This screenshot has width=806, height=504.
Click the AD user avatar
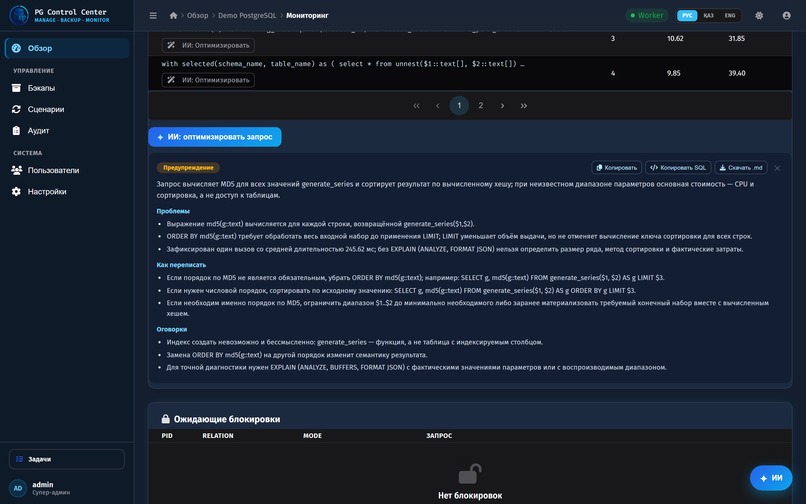18,489
